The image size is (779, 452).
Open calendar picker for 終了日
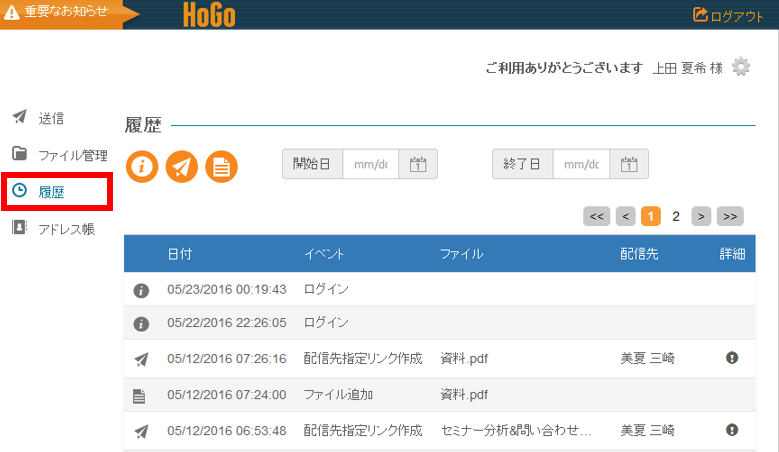coord(629,164)
